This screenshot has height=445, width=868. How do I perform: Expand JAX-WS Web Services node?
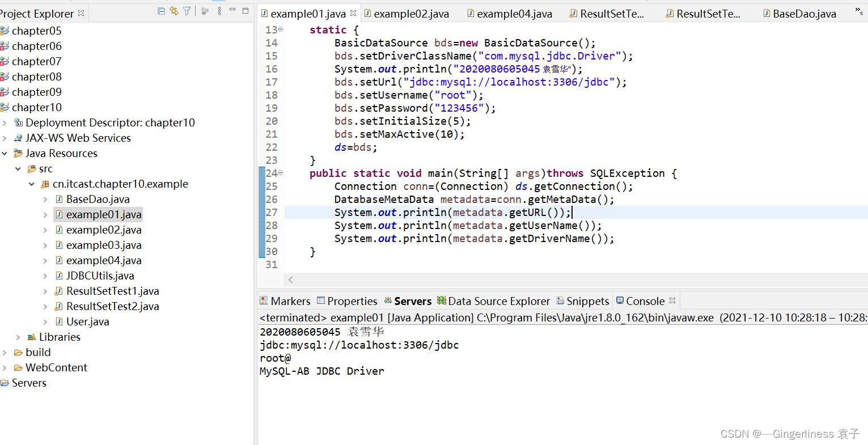pyautogui.click(x=5, y=138)
